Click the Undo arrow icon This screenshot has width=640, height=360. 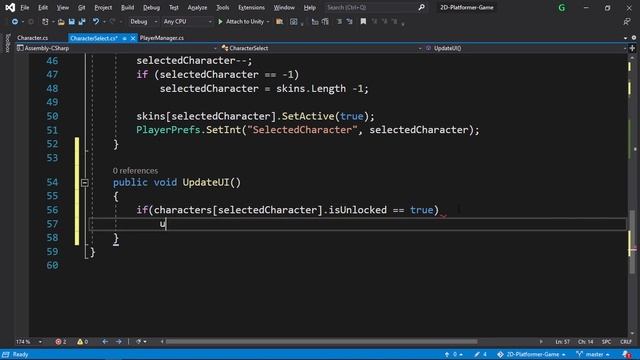(x=96, y=22)
